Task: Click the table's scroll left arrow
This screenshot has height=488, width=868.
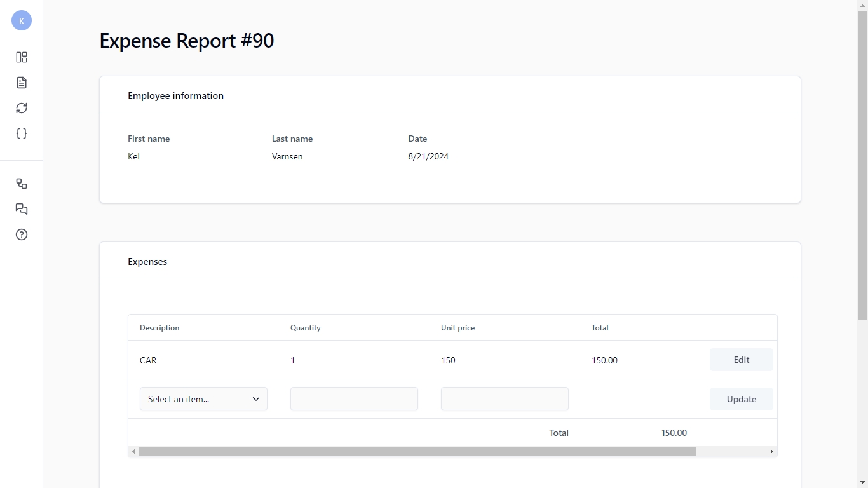Action: [x=133, y=452]
